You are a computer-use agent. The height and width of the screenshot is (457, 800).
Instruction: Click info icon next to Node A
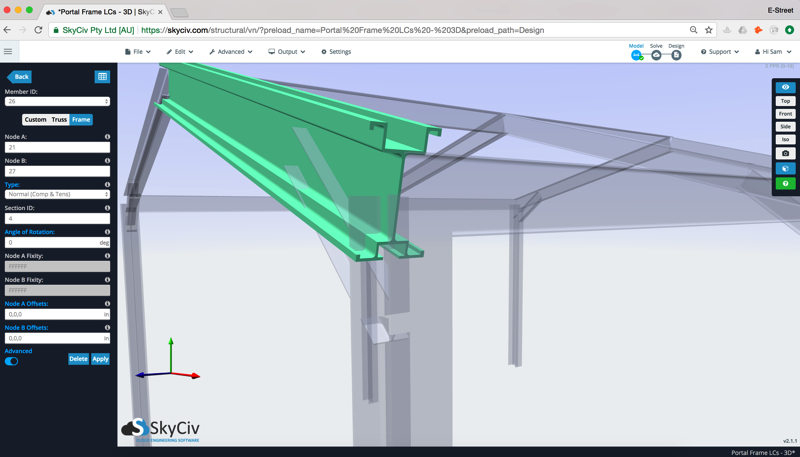click(107, 137)
